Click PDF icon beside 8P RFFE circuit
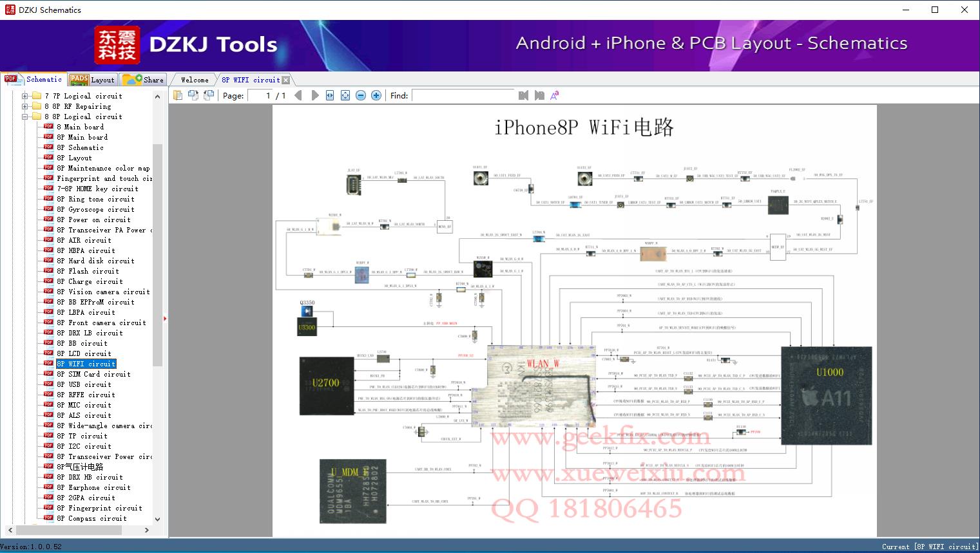 coord(48,394)
